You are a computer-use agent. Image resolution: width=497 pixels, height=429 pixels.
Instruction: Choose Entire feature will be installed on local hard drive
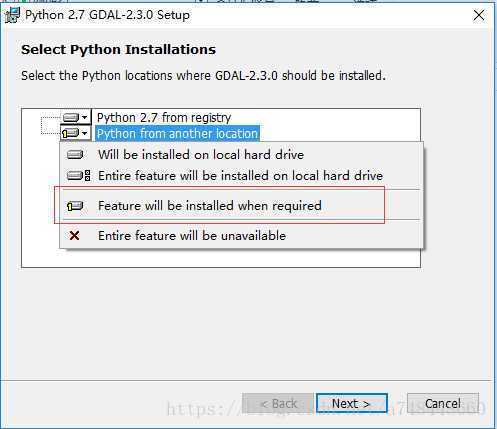tap(241, 175)
